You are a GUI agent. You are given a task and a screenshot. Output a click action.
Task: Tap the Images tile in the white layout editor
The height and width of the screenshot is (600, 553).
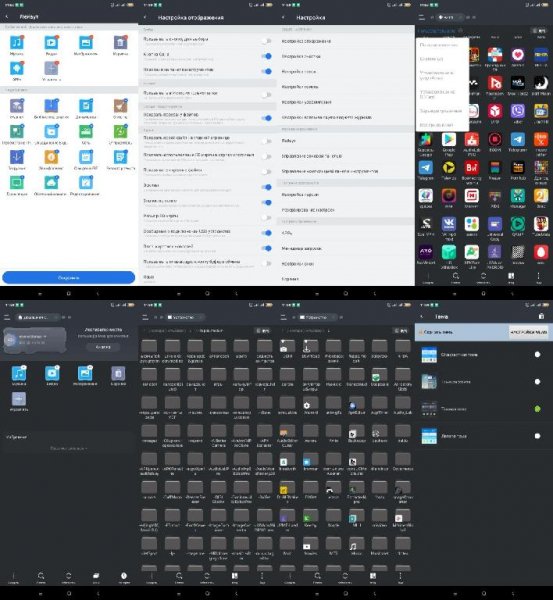click(x=86, y=42)
